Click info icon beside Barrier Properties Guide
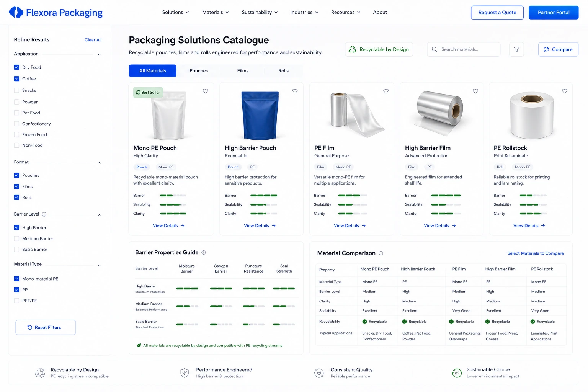 pos(204,252)
